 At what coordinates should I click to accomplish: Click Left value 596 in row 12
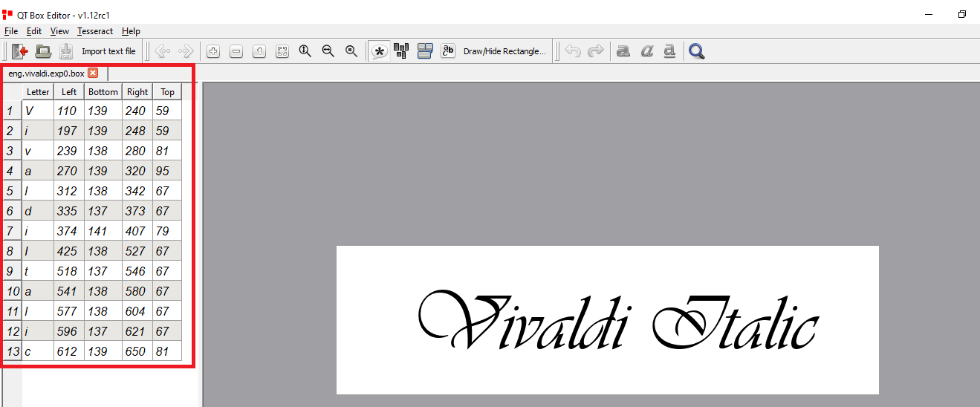click(69, 331)
